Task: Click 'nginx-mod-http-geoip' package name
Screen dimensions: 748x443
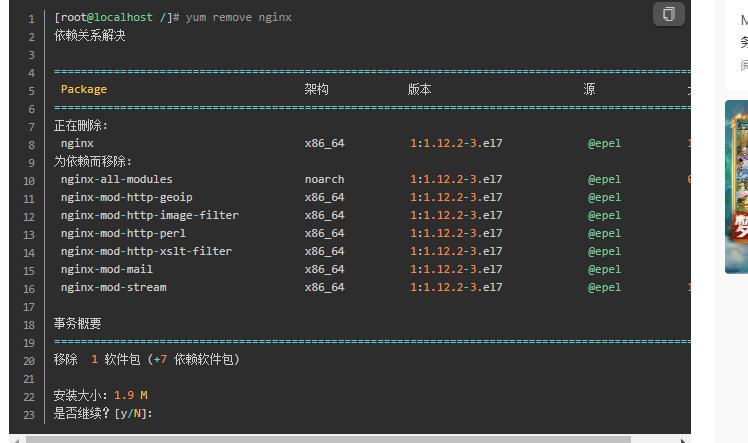Action: (x=126, y=197)
